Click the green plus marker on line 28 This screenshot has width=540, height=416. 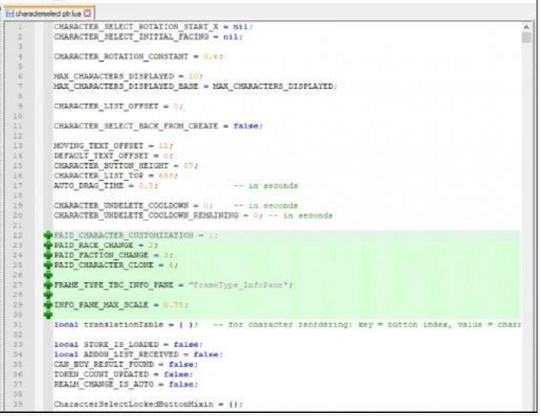pyautogui.click(x=48, y=295)
